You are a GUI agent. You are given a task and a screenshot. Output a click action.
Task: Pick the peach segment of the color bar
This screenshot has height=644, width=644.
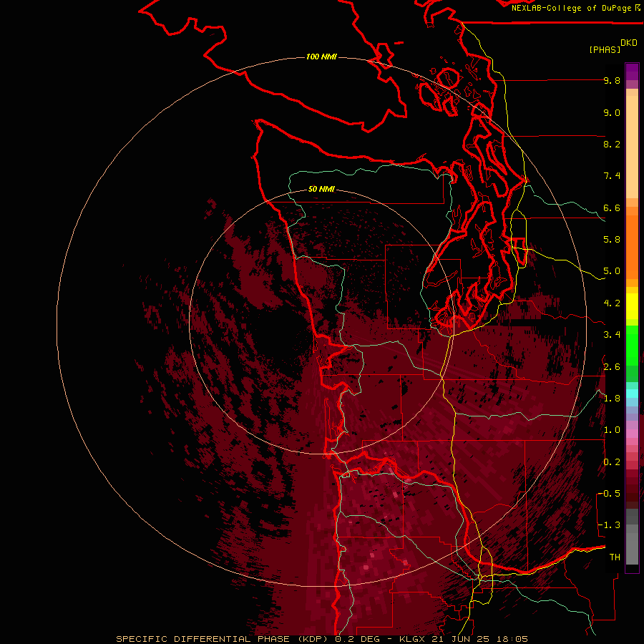(632, 147)
